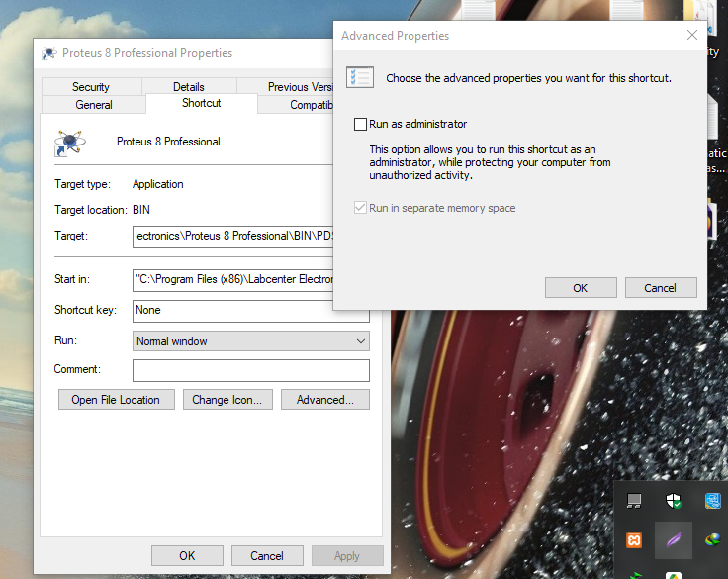
Task: Open the Advanced... settings button
Action: point(325,400)
